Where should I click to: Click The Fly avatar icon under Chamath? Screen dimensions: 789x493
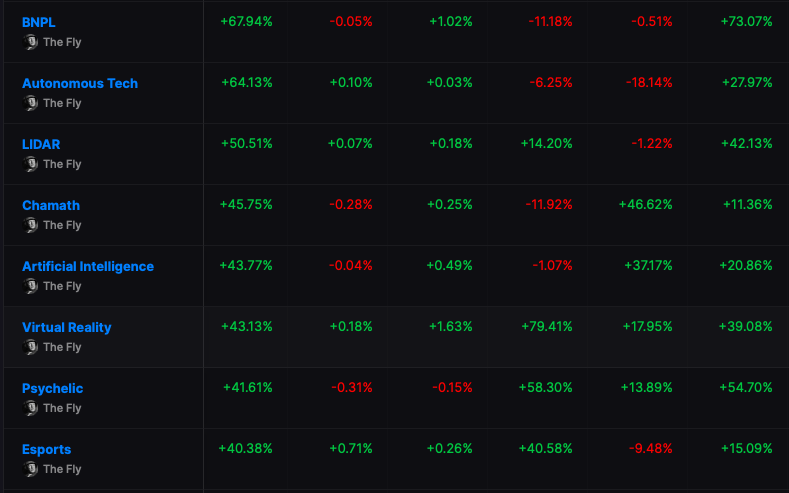[30, 224]
